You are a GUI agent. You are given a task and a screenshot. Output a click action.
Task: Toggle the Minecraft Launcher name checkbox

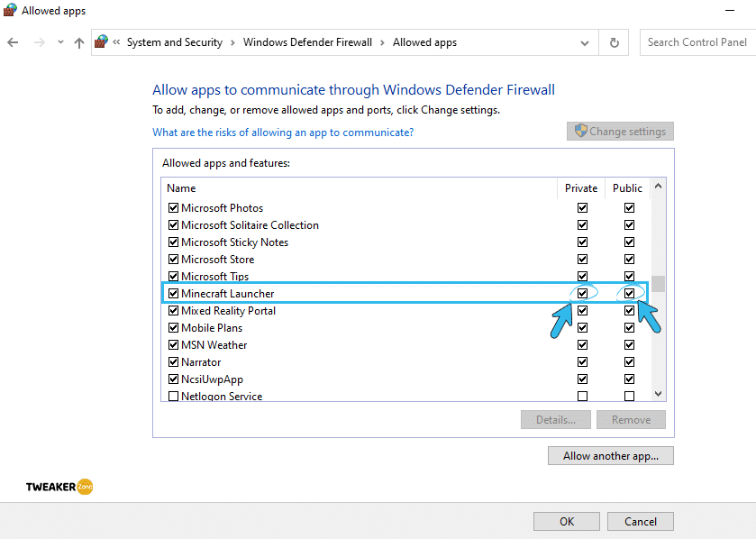pos(174,294)
